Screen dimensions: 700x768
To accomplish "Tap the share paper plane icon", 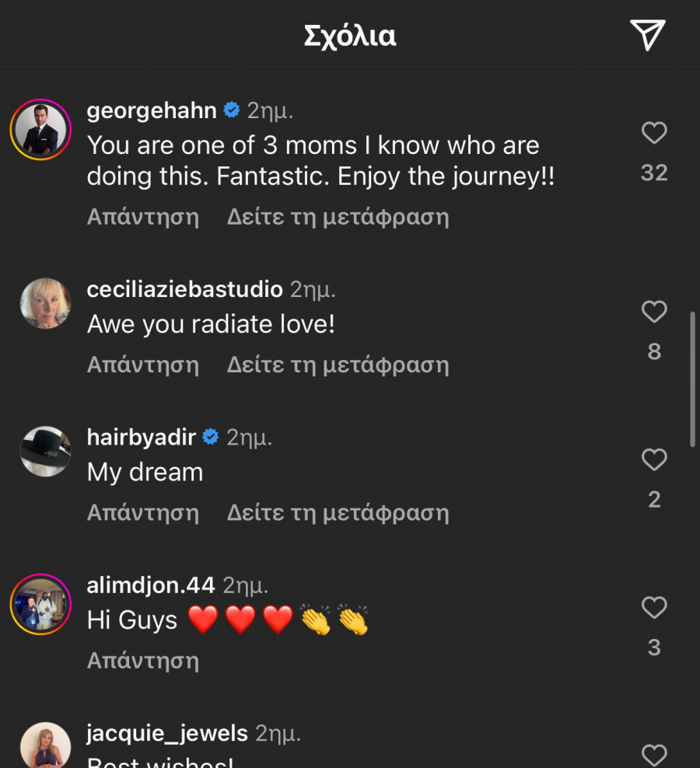I will coord(647,35).
